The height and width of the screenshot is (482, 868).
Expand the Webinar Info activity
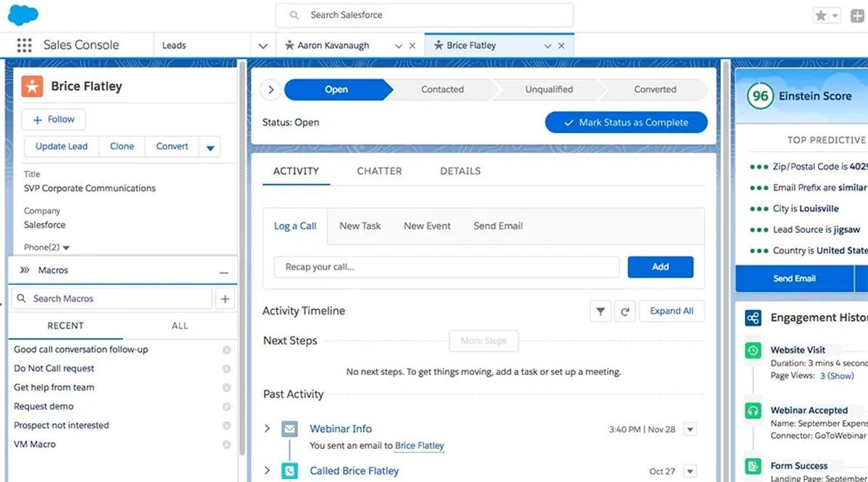(267, 429)
